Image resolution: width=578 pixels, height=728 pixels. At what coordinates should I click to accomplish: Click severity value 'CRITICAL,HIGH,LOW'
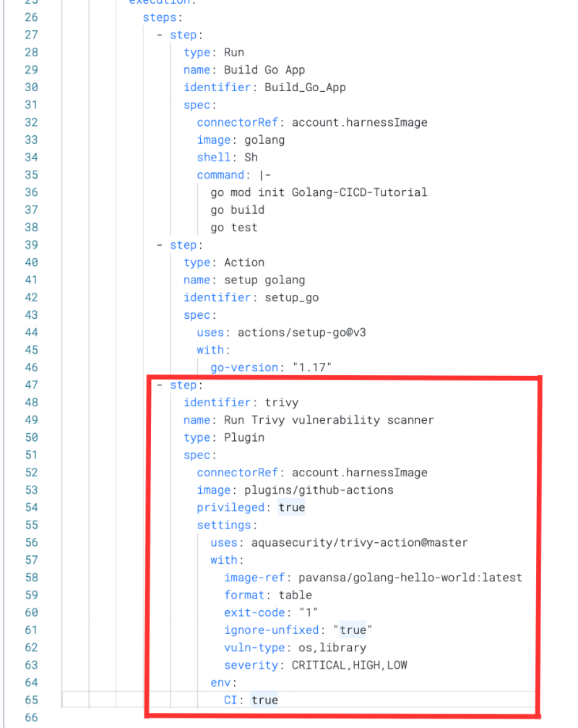(x=349, y=665)
